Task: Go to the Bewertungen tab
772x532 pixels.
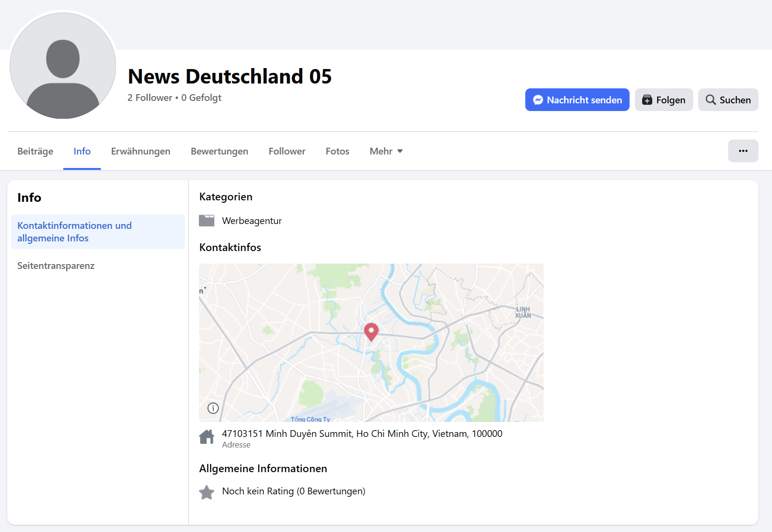Action: coord(219,151)
